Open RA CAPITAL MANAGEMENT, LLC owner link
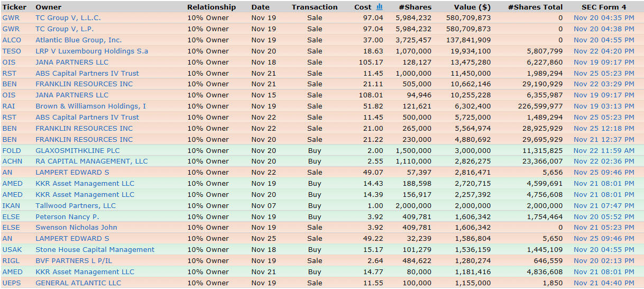Screen dimensions: 644x289 [x=91, y=161]
